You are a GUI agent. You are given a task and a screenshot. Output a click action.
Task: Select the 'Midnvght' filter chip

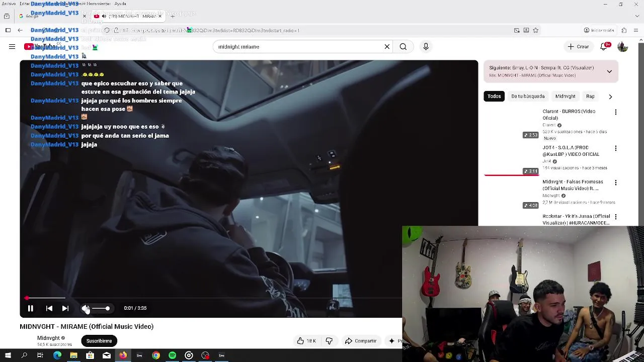click(565, 96)
